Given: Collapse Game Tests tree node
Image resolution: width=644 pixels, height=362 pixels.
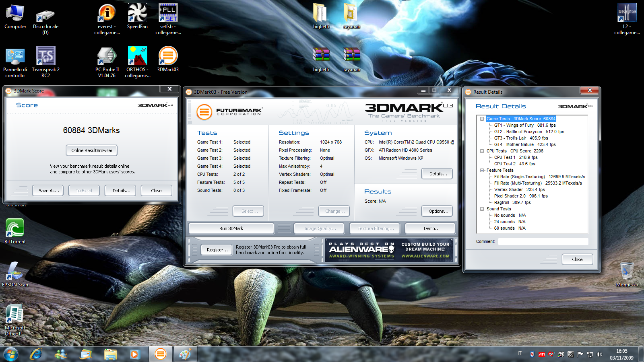Looking at the screenshot, I should click(482, 119).
